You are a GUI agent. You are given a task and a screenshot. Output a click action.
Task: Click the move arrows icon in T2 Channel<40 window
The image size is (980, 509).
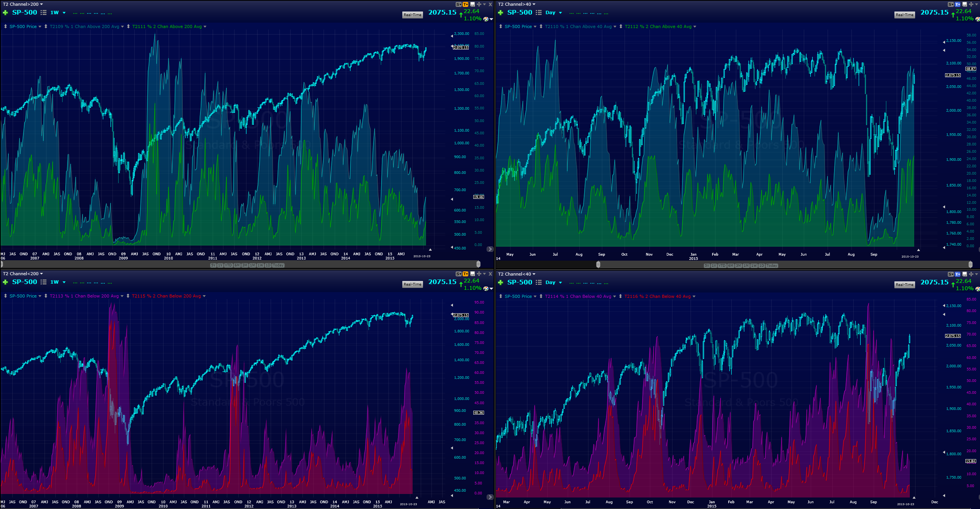(971, 274)
